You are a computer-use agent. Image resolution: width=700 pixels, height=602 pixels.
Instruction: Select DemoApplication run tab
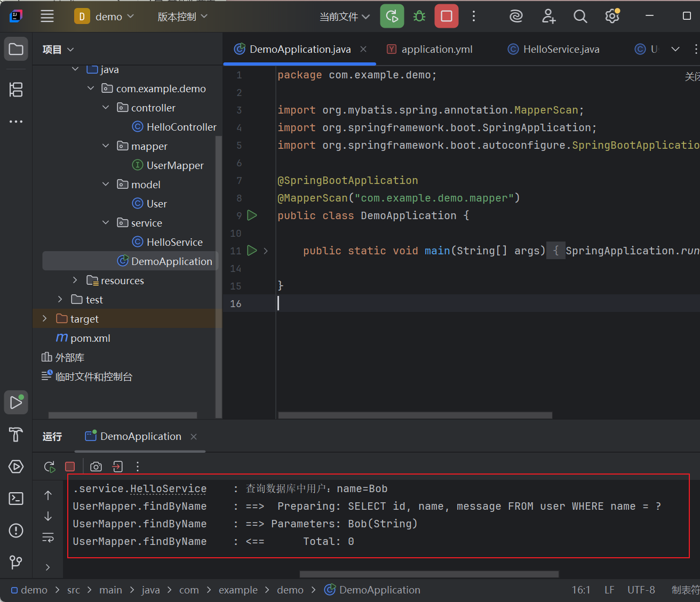click(133, 436)
